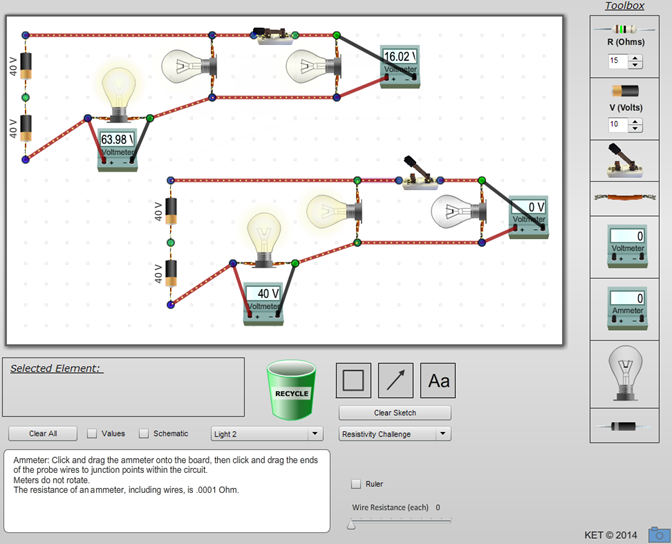Toggle the Schematic checkbox
This screenshot has width=672, height=544.
(x=144, y=434)
